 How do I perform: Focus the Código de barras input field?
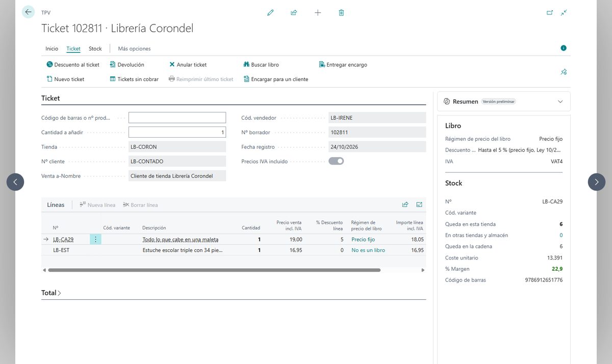pos(177,118)
